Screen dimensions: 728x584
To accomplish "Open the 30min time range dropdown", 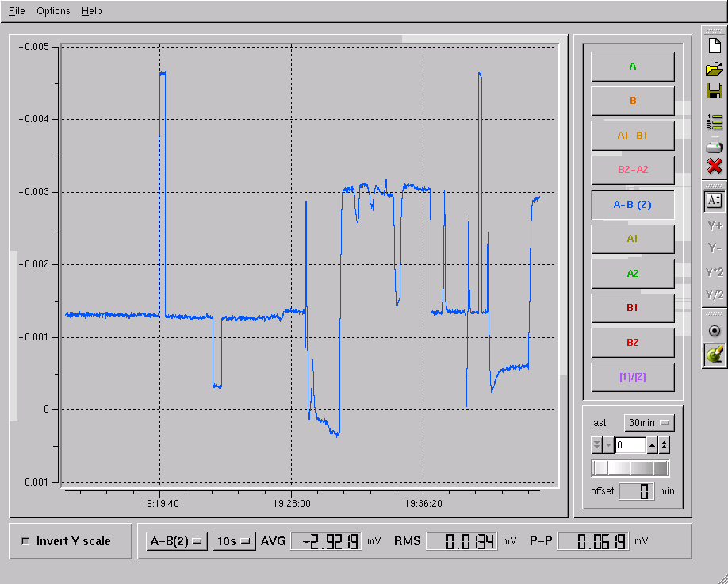I will point(648,423).
